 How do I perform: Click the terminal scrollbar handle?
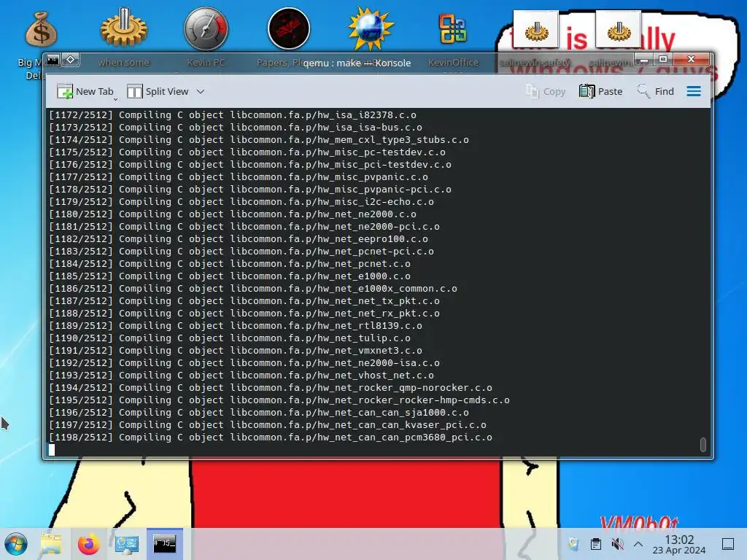[x=703, y=444]
